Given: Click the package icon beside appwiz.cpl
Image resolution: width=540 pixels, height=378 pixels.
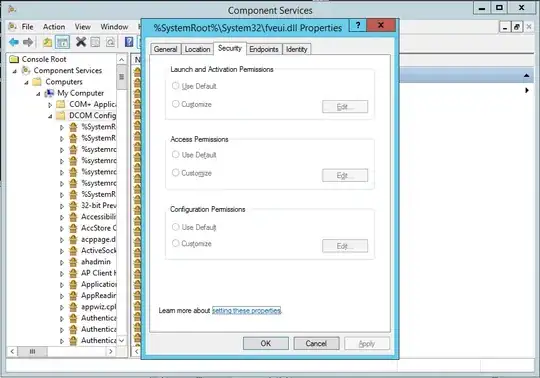Looking at the screenshot, I should (73, 307).
